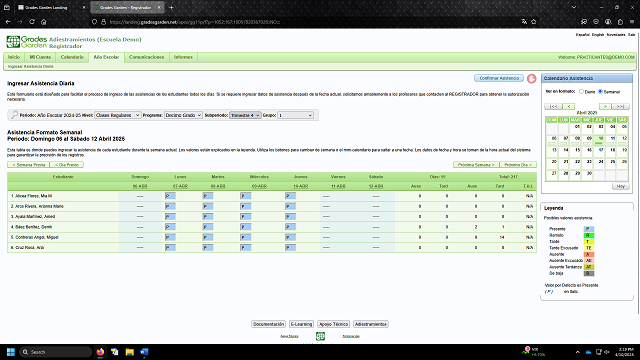Jump to first month with |<< calendar button
Viewport: 640px width, 360px height.
553,106
